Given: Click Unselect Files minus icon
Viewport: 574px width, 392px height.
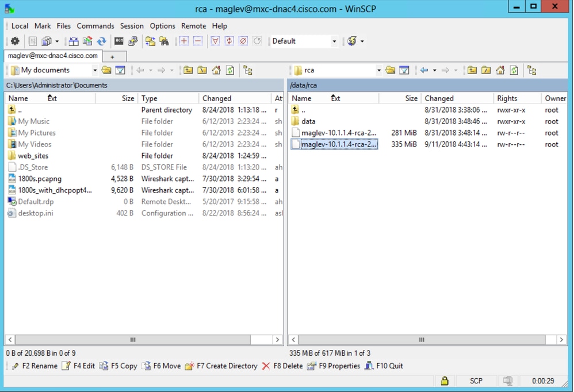Looking at the screenshot, I should (198, 41).
